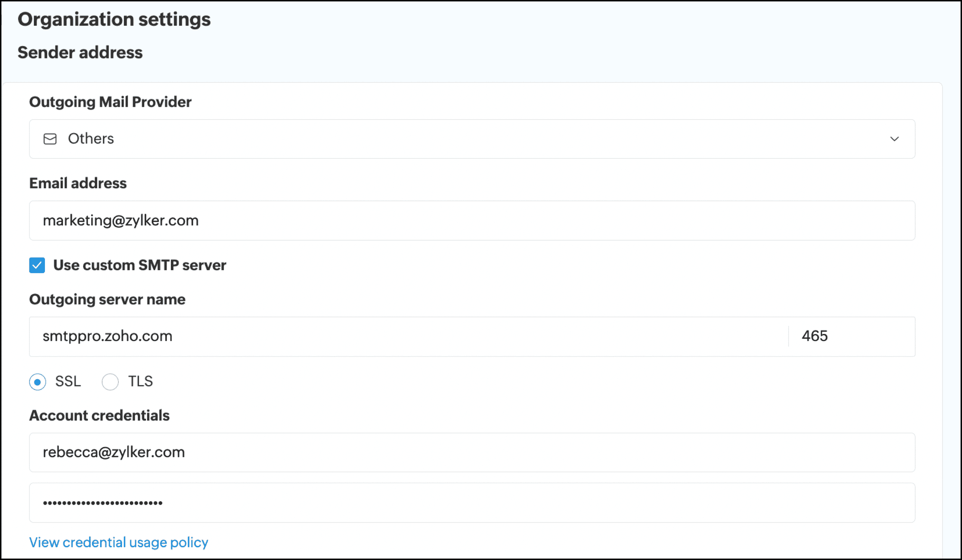Switch encryption to TLS
The image size is (962, 560).
[110, 382]
